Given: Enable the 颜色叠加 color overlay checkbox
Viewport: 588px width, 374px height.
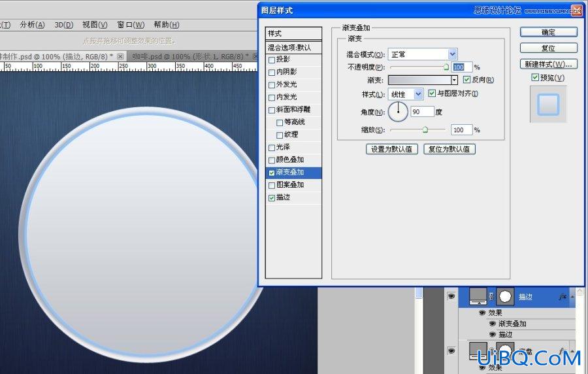Looking at the screenshot, I should coord(272,160).
